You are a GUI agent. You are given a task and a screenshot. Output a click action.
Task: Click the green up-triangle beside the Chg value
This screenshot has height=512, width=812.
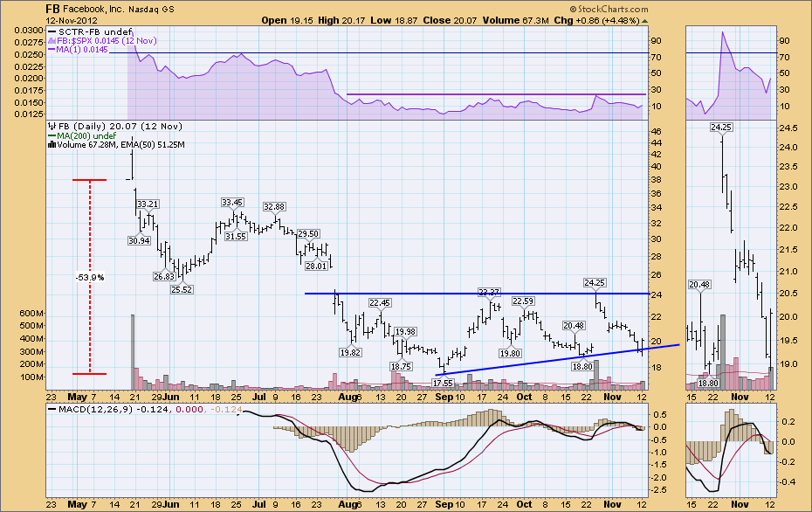(644, 21)
